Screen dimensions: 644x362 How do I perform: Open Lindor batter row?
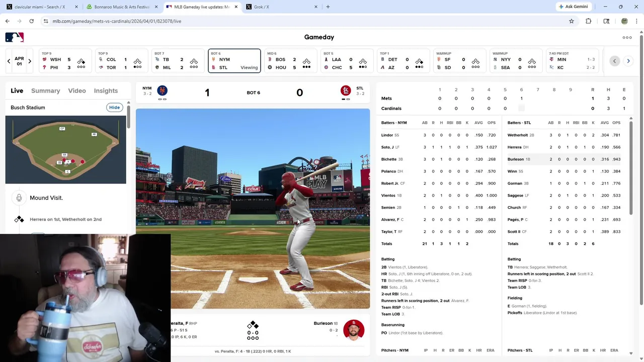pos(439,135)
